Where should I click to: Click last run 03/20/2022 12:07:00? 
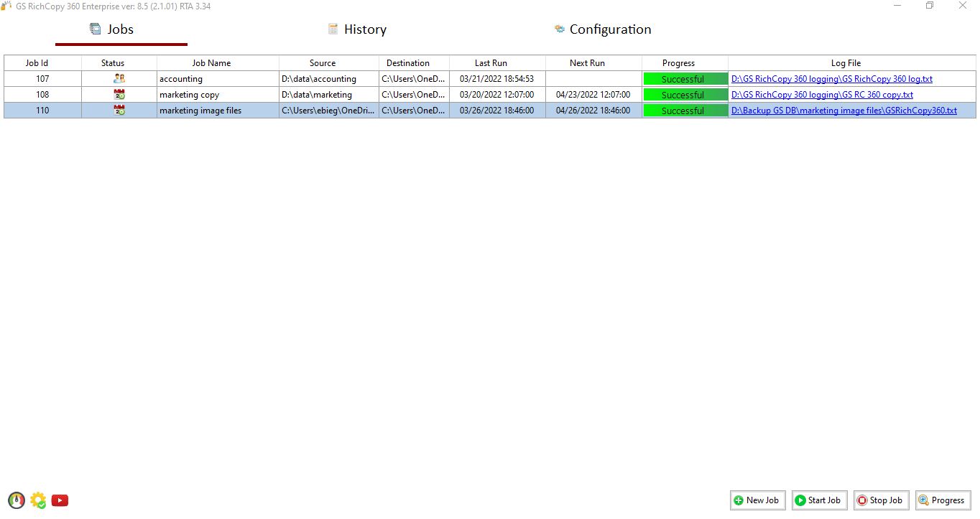[497, 95]
